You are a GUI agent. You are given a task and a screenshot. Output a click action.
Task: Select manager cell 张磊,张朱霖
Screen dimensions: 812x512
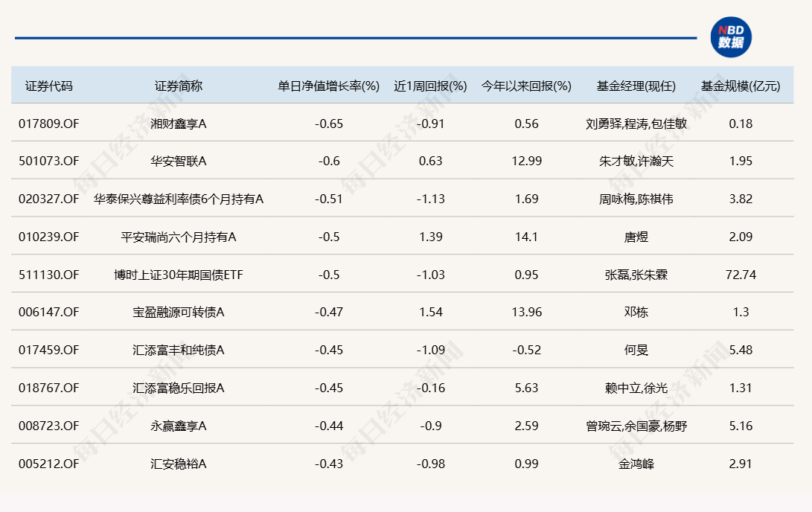[636, 275]
